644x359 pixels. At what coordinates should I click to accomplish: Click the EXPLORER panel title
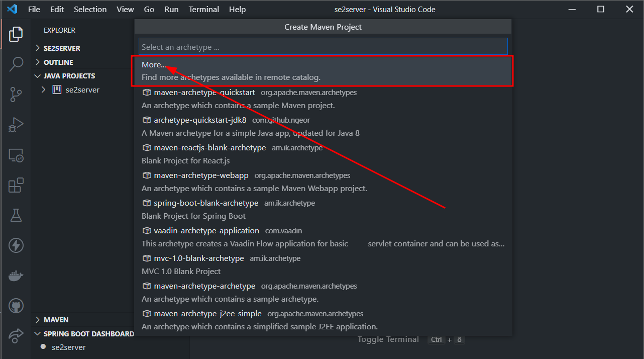pos(59,30)
